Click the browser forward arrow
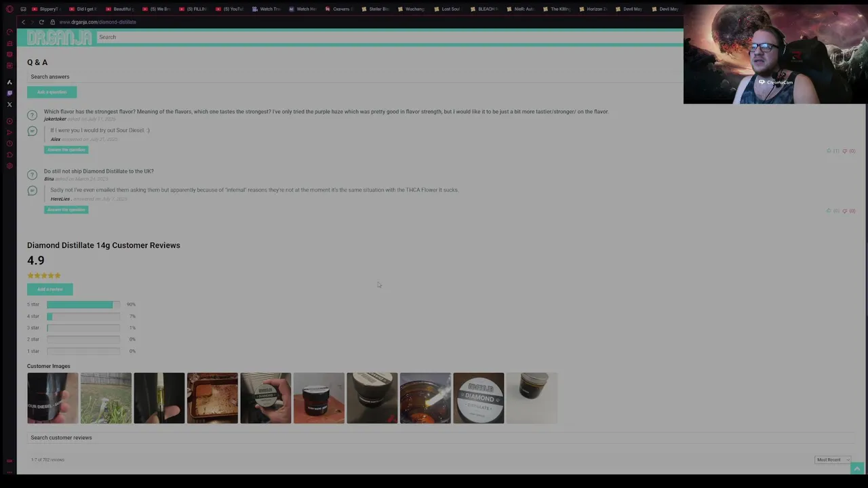Viewport: 868px width, 488px height. [x=33, y=22]
